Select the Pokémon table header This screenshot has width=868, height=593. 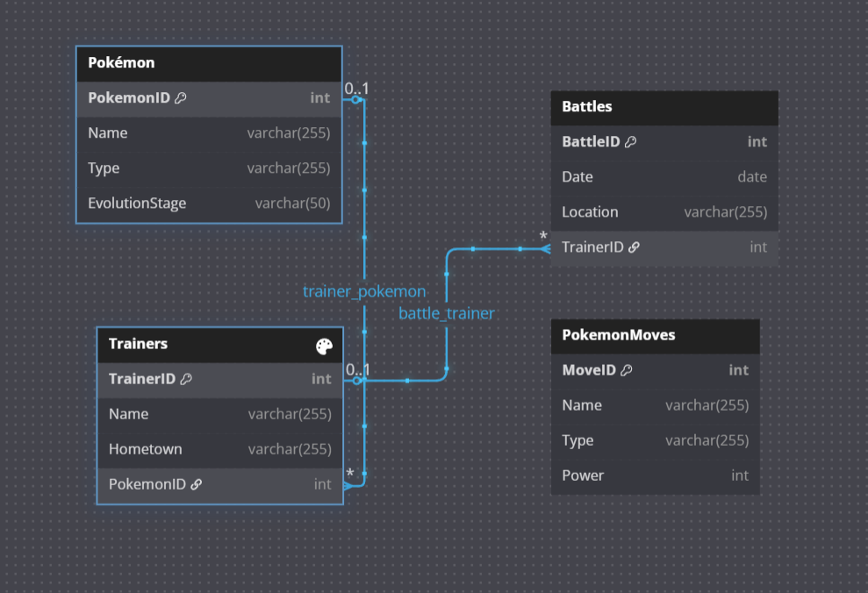coord(209,63)
